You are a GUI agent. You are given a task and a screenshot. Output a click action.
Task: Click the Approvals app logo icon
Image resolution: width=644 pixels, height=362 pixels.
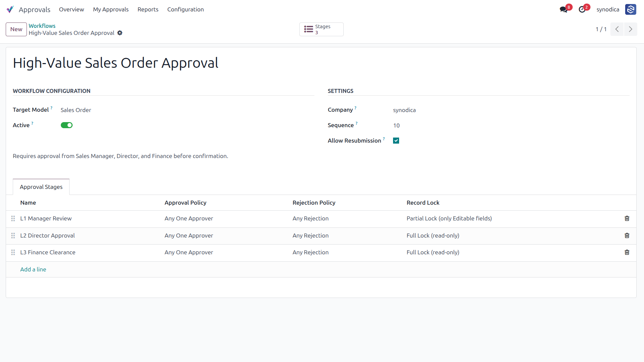(10, 9)
